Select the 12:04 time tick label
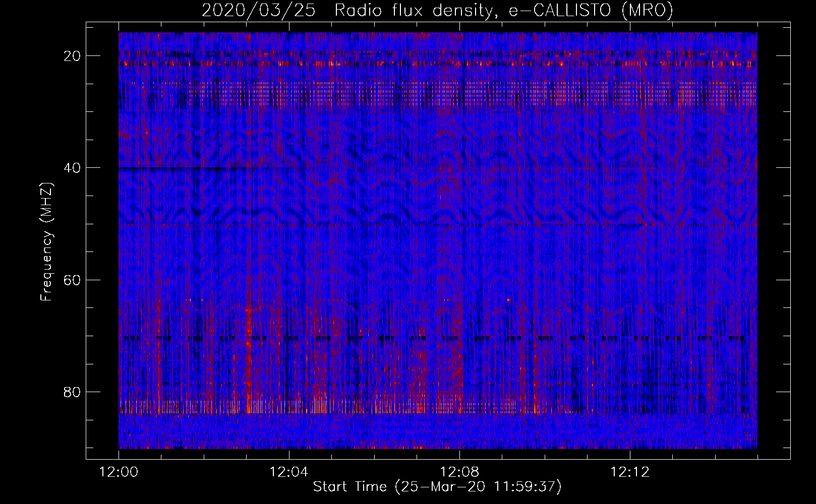This screenshot has width=816, height=504. point(289,472)
